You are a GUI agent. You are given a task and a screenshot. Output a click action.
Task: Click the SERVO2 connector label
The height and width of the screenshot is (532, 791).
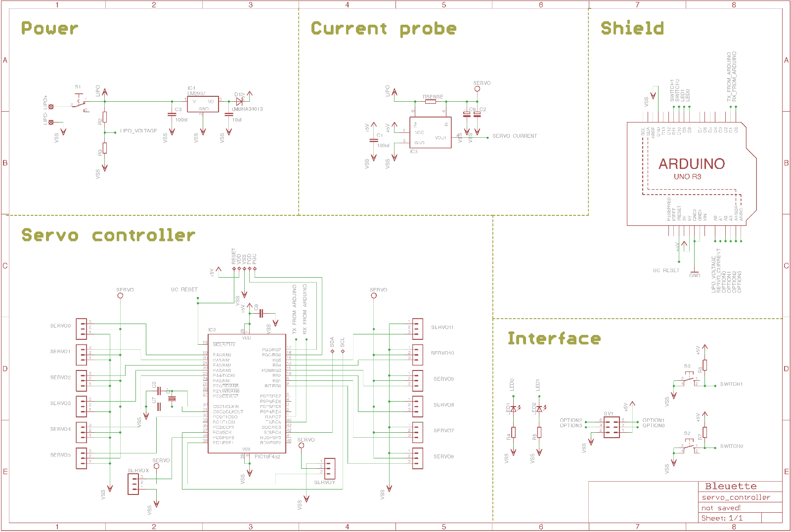click(60, 377)
